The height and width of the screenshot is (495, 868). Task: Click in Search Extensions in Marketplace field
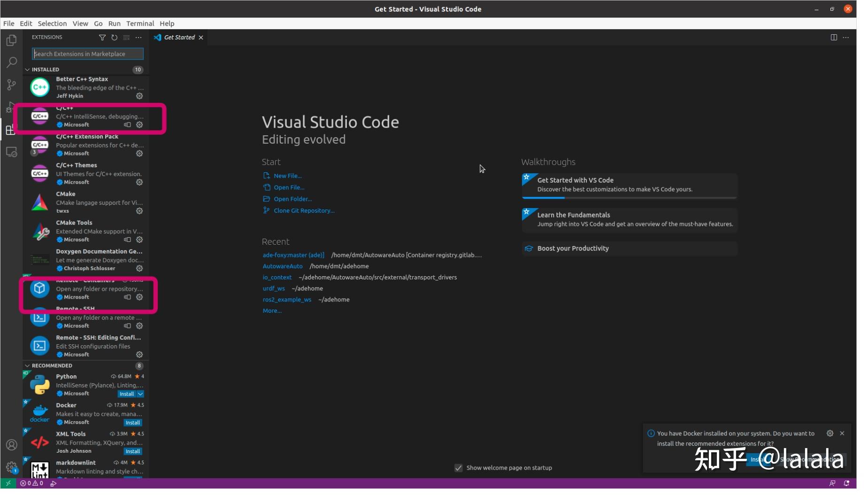pos(88,54)
